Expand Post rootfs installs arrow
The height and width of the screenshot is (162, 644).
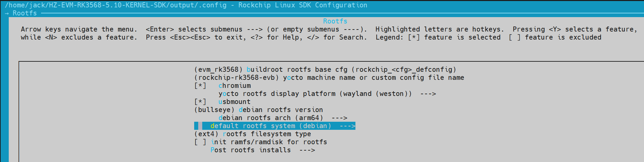[x=307, y=150]
